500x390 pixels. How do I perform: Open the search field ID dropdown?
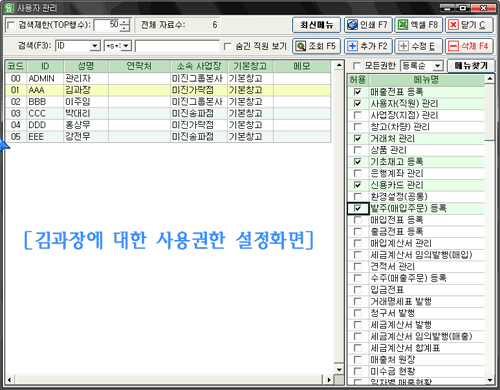(95, 46)
